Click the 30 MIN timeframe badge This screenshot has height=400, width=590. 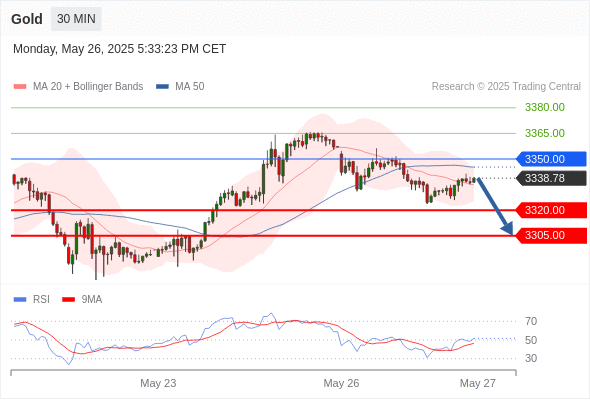76,19
